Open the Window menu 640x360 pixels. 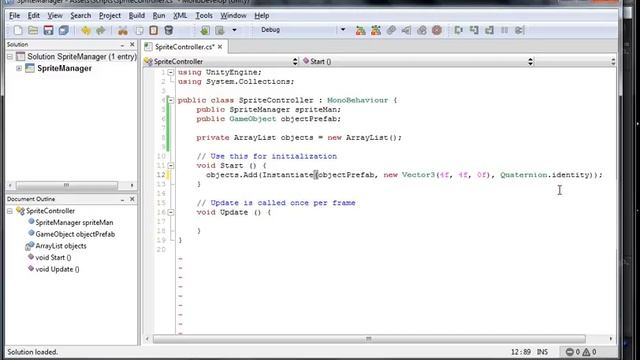click(x=233, y=16)
